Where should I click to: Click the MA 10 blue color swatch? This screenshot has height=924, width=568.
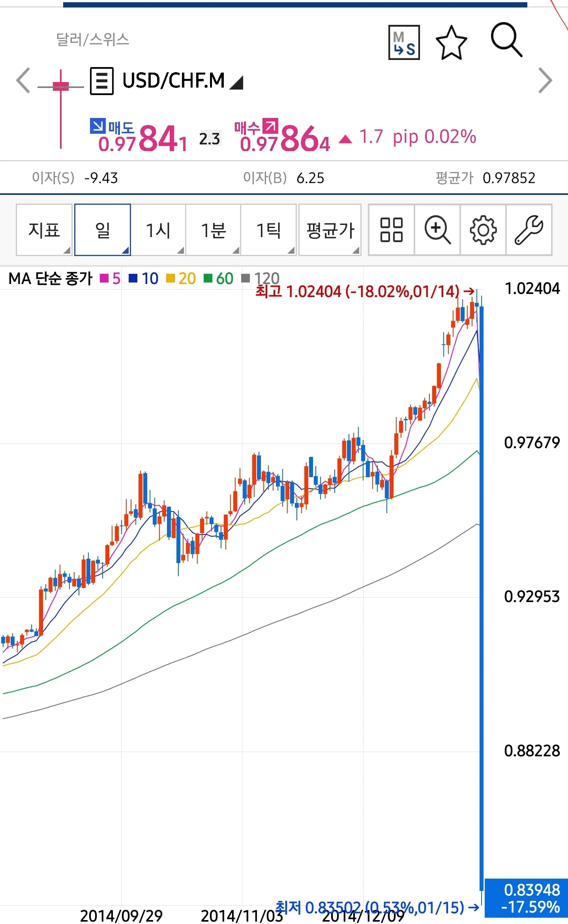click(133, 279)
